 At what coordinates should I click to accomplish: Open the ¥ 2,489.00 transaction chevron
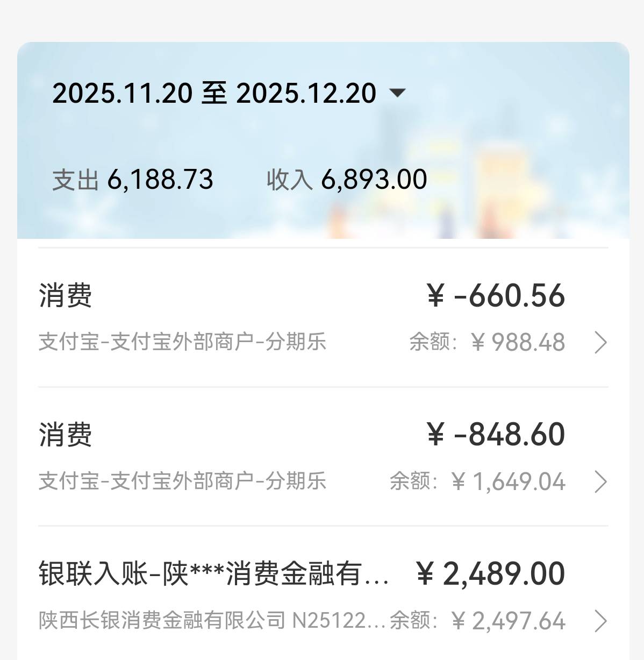(600, 621)
